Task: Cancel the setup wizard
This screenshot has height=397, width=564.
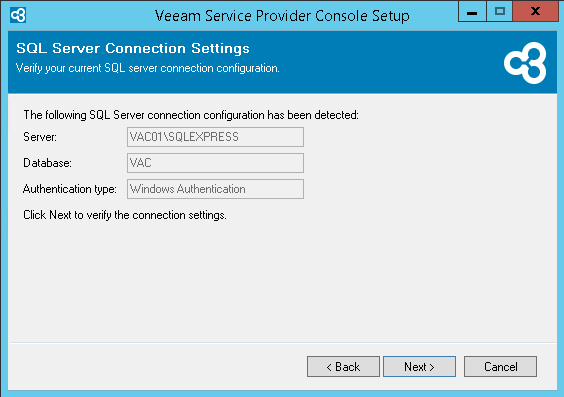Action: click(500, 366)
